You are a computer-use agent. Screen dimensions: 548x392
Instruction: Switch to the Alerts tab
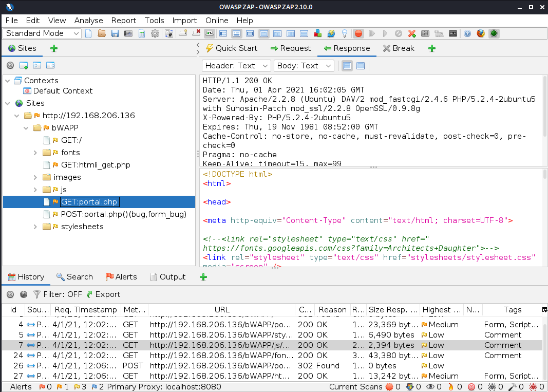tap(121, 277)
